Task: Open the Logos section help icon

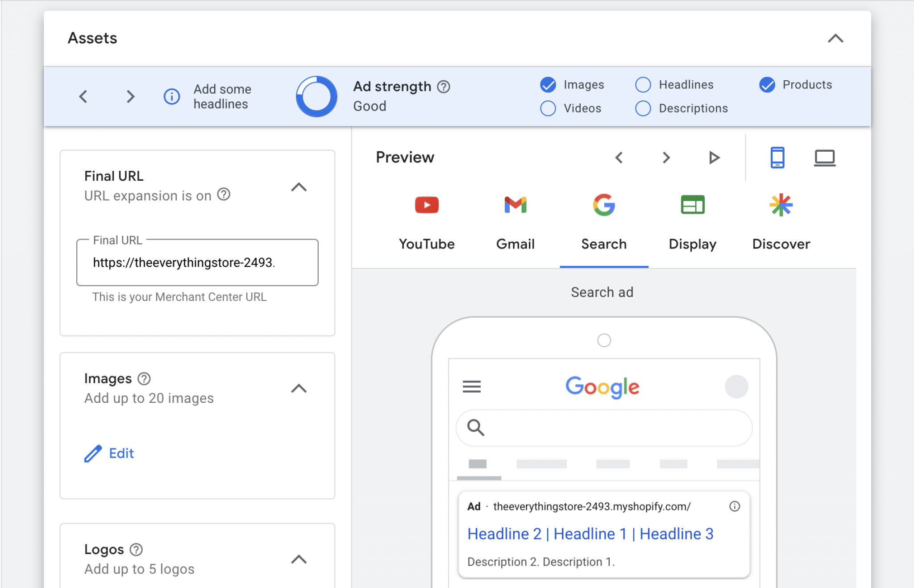Action: (x=136, y=550)
